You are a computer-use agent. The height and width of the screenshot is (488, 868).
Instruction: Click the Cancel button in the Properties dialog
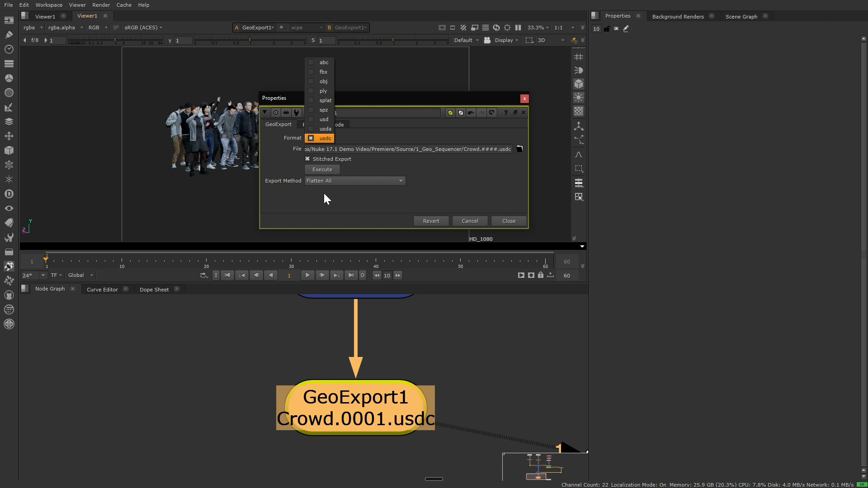click(x=470, y=221)
